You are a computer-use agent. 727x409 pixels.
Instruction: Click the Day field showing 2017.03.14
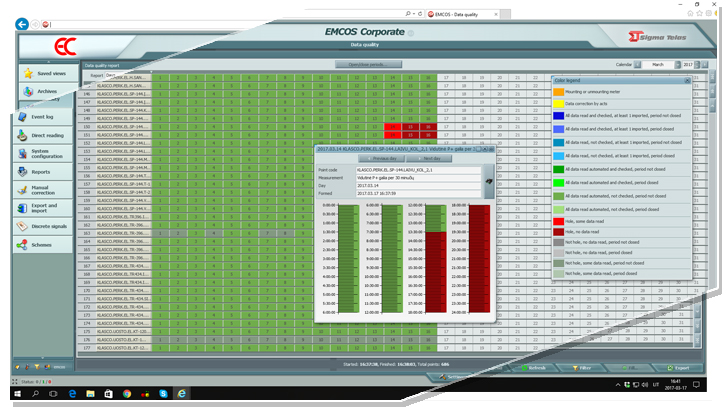coord(418,185)
